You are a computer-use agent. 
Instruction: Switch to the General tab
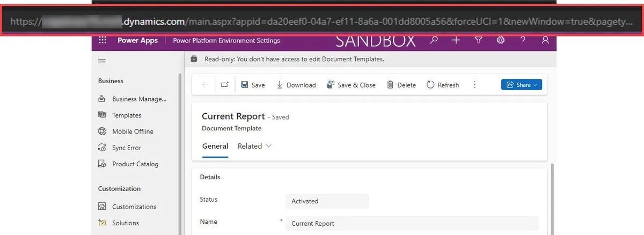click(x=215, y=146)
